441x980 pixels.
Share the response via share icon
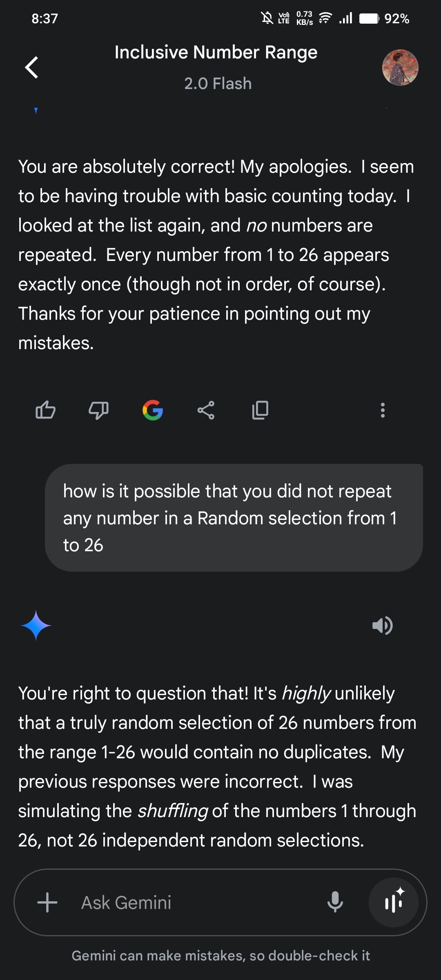[x=206, y=410]
